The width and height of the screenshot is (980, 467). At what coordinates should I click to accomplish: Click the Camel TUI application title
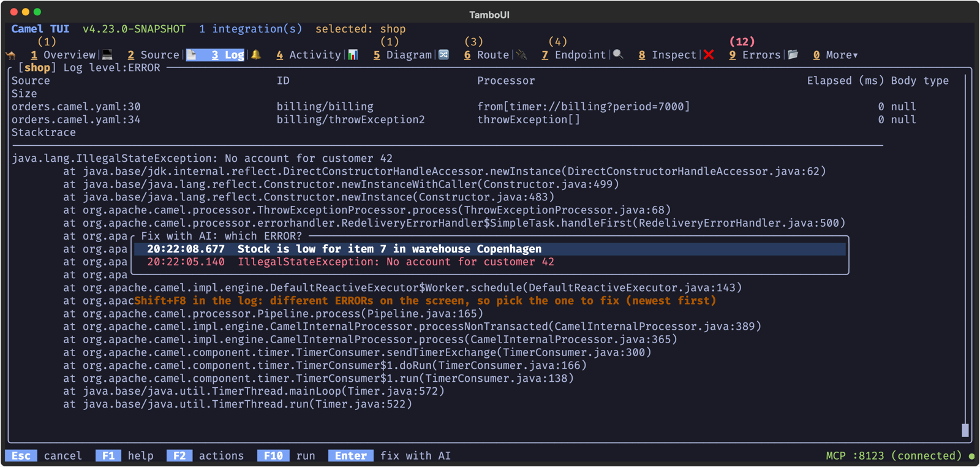click(x=40, y=29)
